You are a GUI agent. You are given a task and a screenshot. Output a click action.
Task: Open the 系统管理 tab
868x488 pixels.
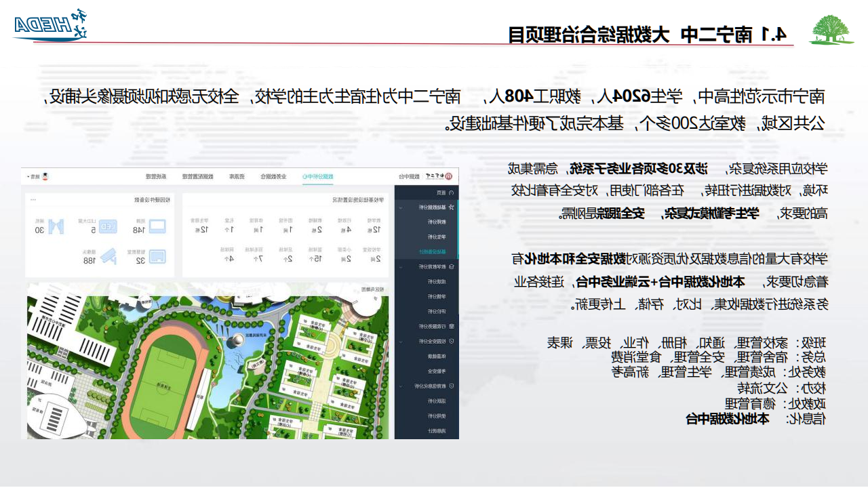(156, 176)
